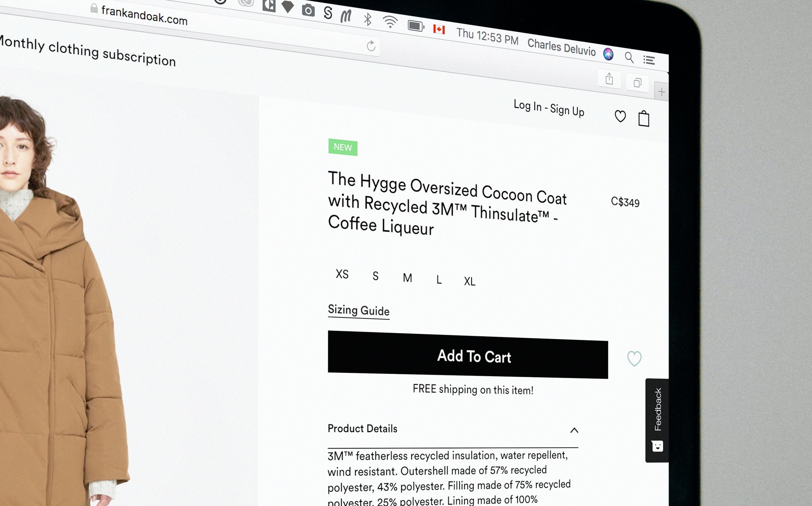Viewport: 812px width, 506px height.
Task: Open the cursive M menu bar app
Action: click(346, 16)
